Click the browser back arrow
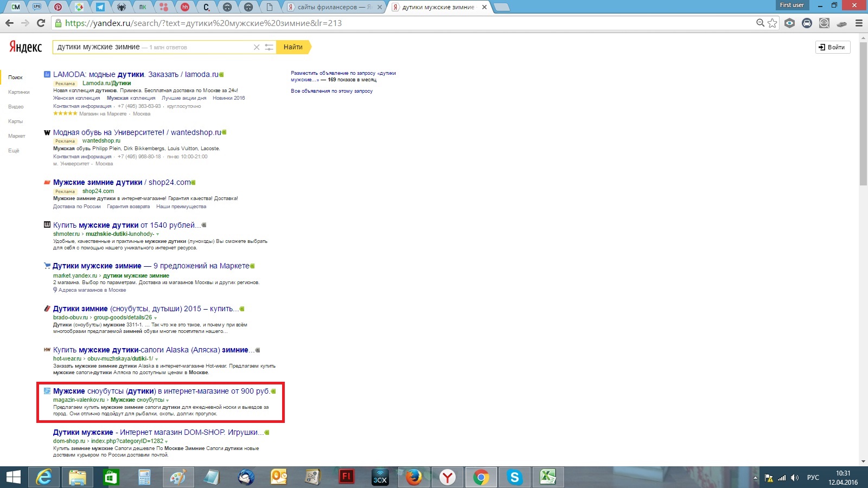The width and height of the screenshot is (868, 488). click(9, 23)
